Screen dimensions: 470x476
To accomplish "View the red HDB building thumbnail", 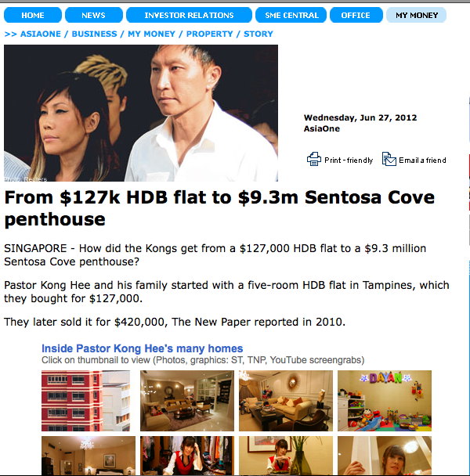I will coord(86,401).
